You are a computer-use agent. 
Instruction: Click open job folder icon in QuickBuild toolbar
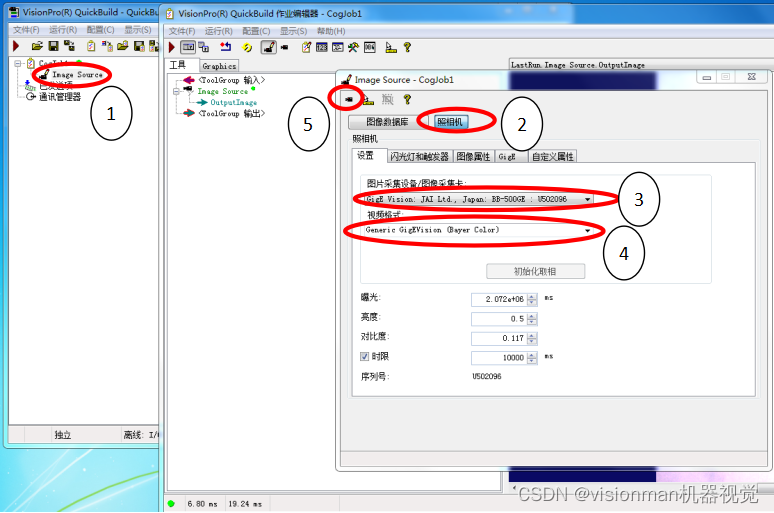pos(123,46)
